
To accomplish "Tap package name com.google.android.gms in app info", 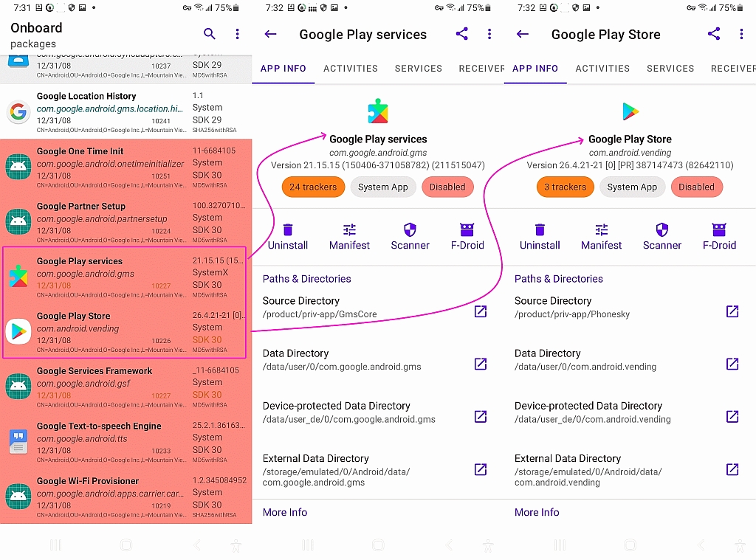I will (x=378, y=152).
